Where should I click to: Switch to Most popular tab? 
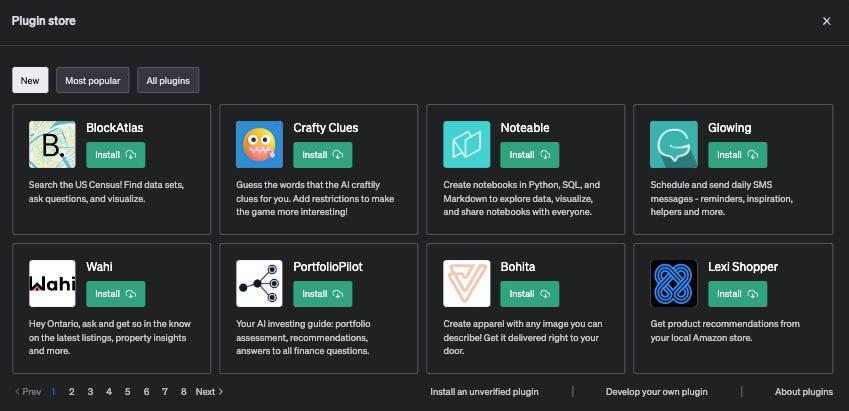point(93,80)
